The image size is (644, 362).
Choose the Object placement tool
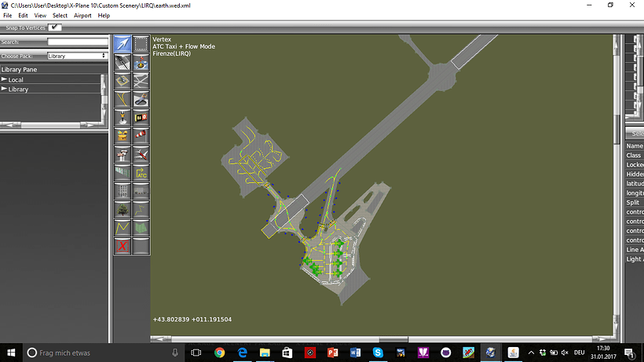pos(141,192)
